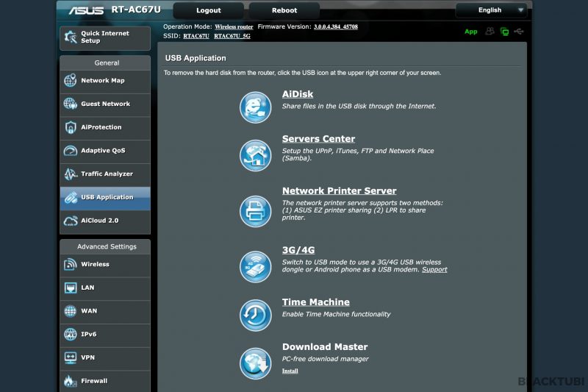Click the Traffic Analyzer waveform icon

70,174
